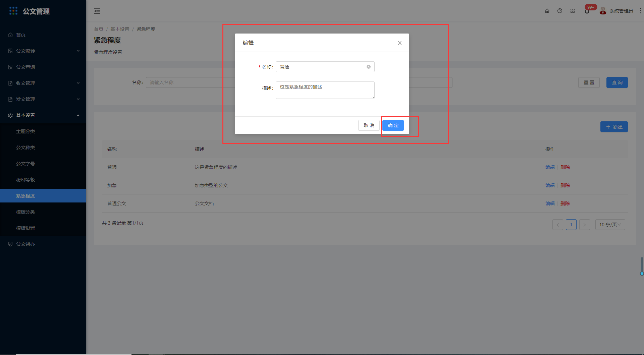
Task: Click 公文文档 description cell
Action: tap(204, 203)
